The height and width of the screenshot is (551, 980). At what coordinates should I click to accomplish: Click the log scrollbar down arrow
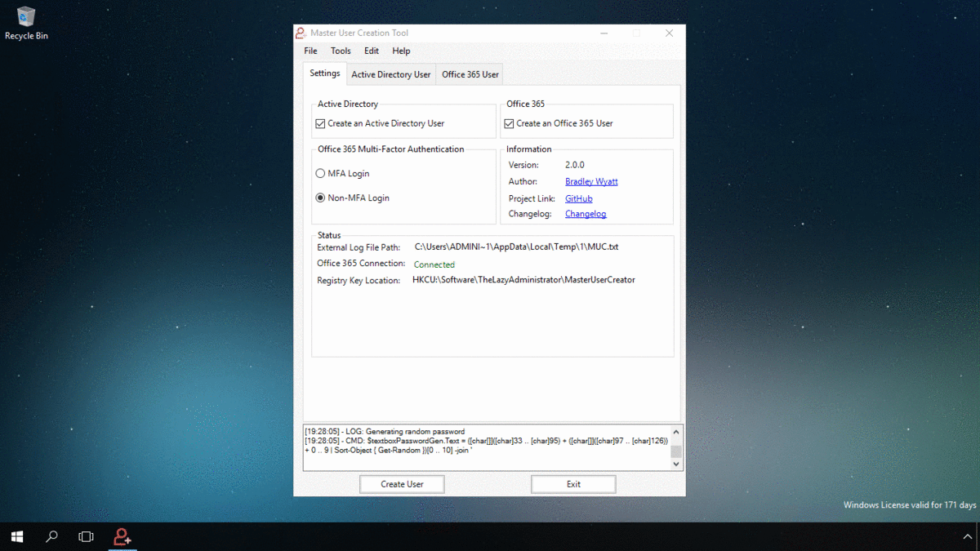coord(675,464)
